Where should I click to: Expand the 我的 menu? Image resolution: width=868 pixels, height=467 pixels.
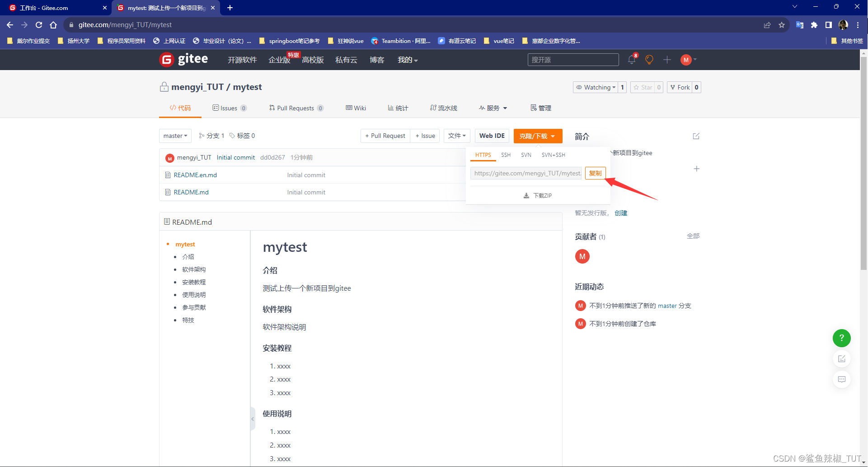click(408, 60)
